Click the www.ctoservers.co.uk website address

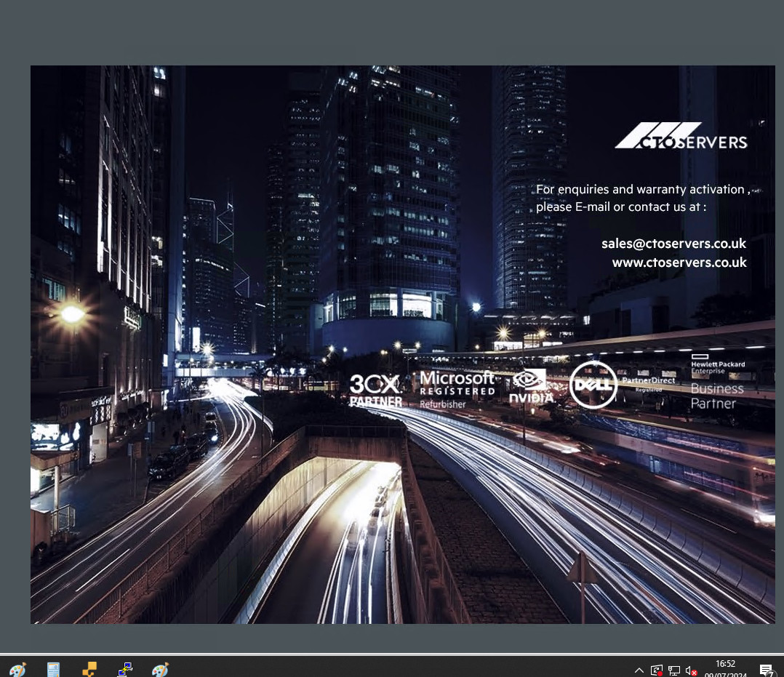679,263
